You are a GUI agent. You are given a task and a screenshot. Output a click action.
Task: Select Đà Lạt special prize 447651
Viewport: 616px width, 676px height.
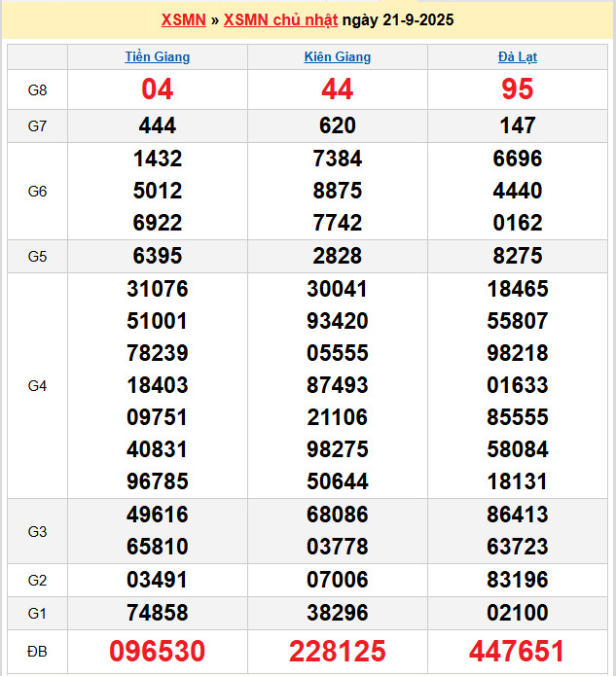pyautogui.click(x=518, y=651)
